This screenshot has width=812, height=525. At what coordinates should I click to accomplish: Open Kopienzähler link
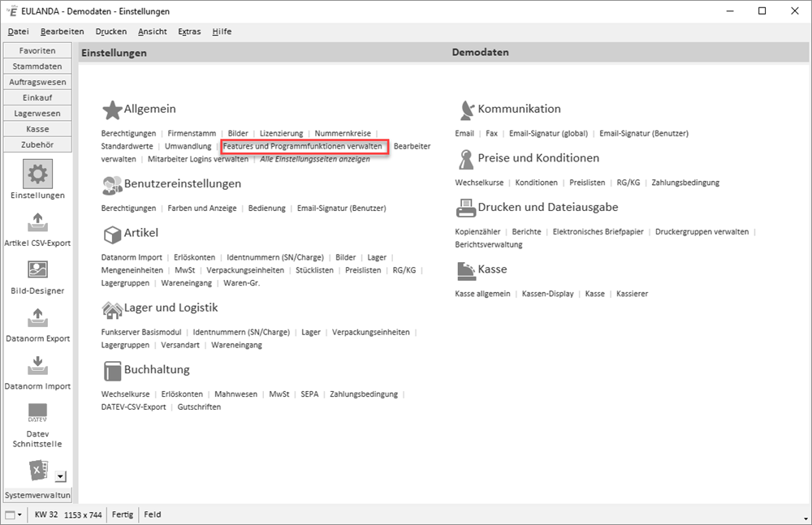coord(478,232)
